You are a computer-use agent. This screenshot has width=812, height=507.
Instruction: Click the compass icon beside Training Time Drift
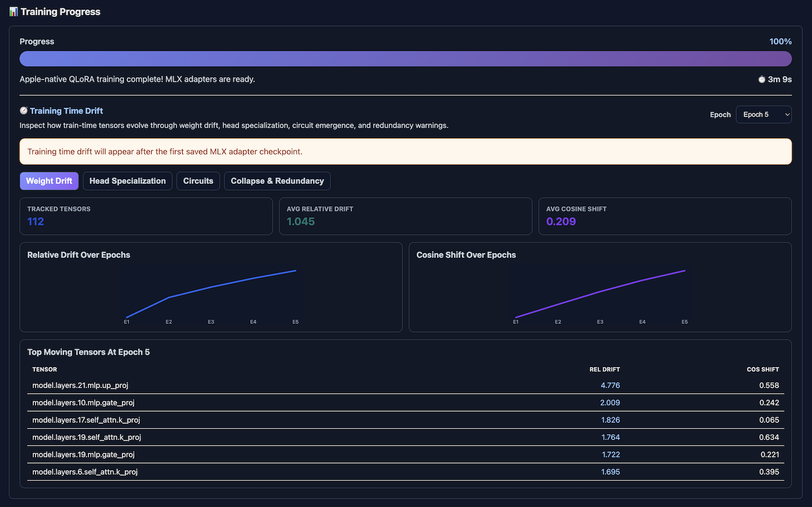[x=24, y=111]
